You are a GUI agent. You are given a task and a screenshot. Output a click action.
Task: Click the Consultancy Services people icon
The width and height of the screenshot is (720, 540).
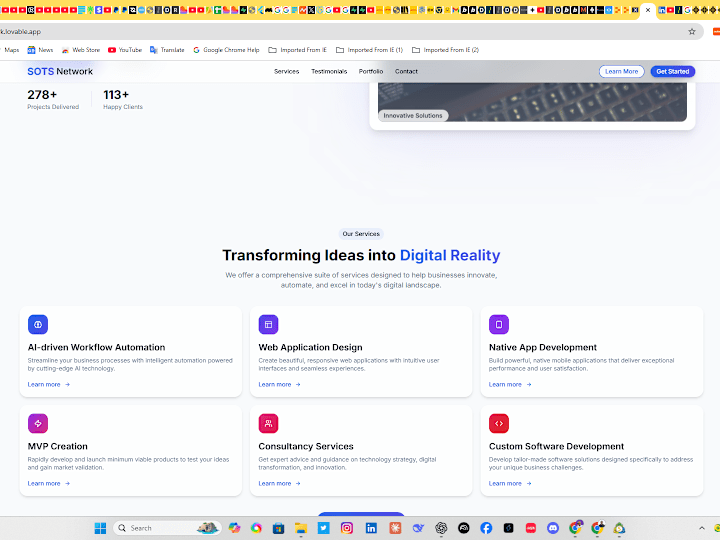pyautogui.click(x=268, y=423)
